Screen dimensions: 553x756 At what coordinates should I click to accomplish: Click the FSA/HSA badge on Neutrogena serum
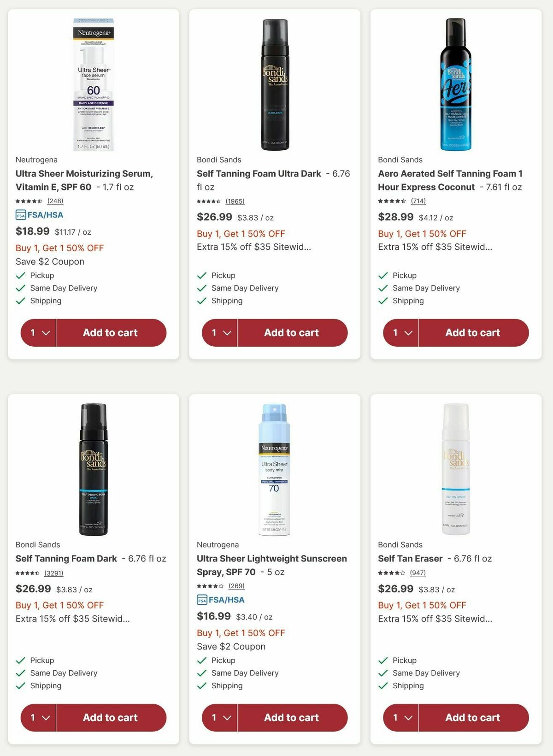pos(39,215)
